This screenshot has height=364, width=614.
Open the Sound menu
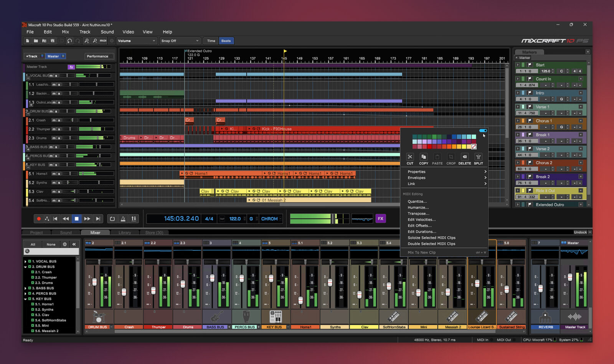pyautogui.click(x=107, y=32)
